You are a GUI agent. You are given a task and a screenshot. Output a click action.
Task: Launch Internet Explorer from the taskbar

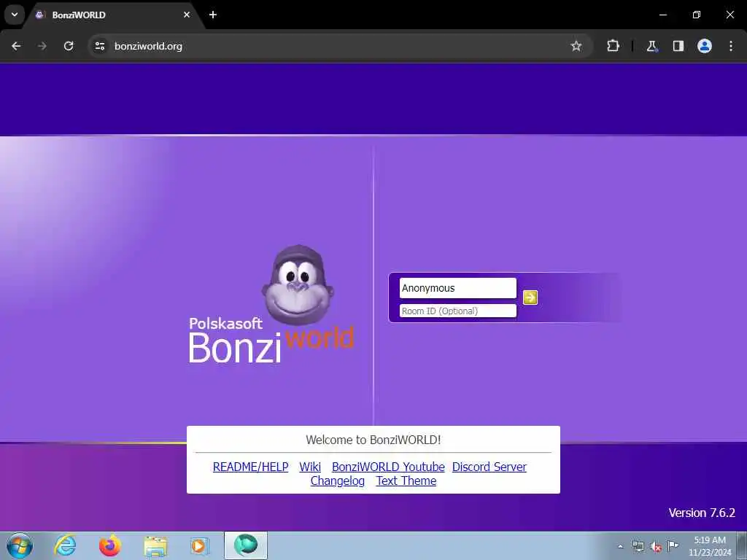[65, 545]
